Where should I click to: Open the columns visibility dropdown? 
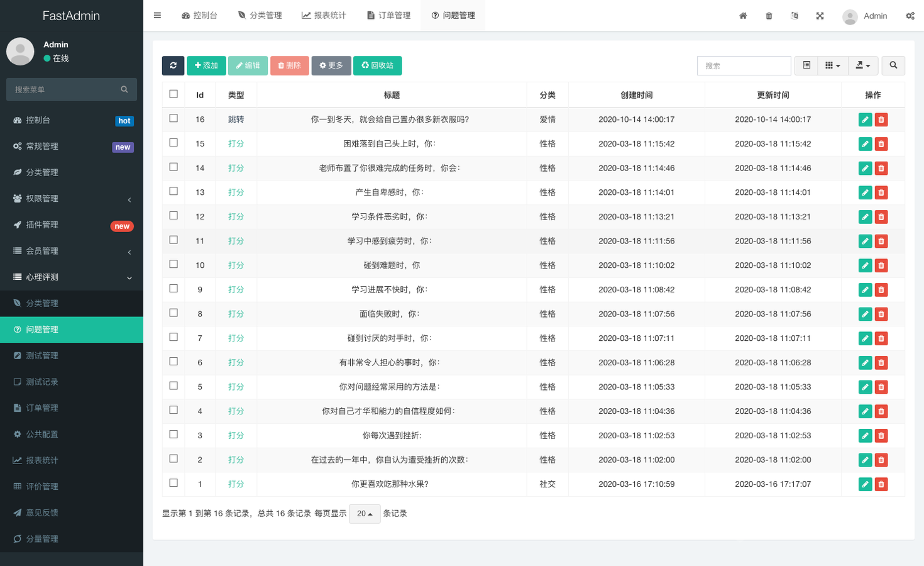click(x=832, y=65)
